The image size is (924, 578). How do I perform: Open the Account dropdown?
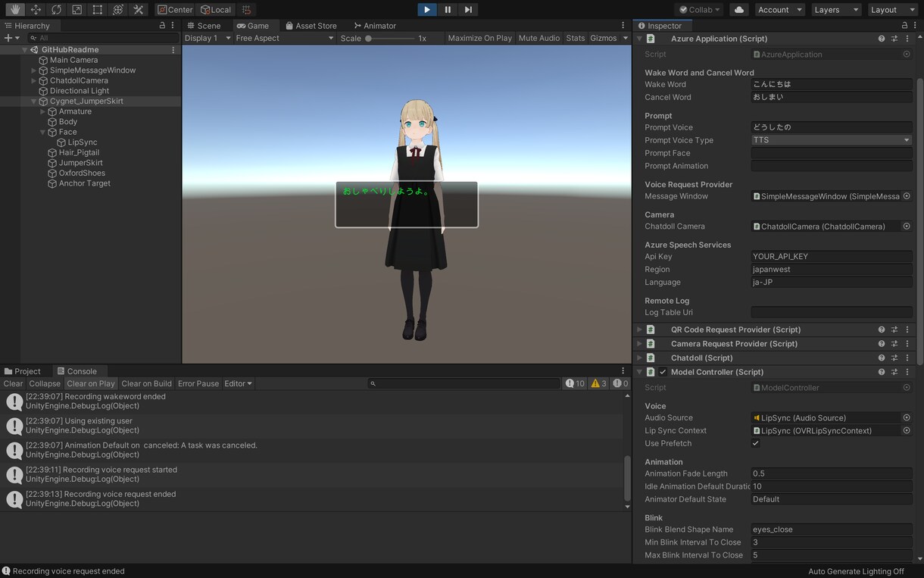coord(779,10)
